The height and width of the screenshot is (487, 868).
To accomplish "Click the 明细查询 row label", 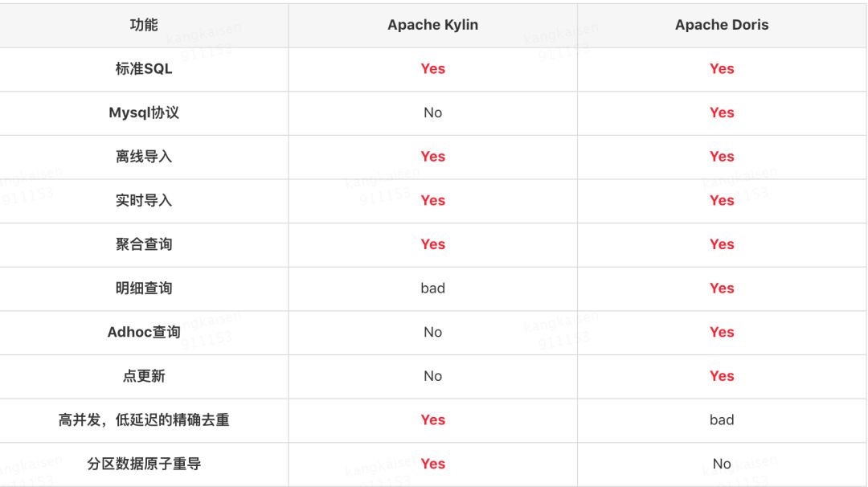I will (x=144, y=288).
